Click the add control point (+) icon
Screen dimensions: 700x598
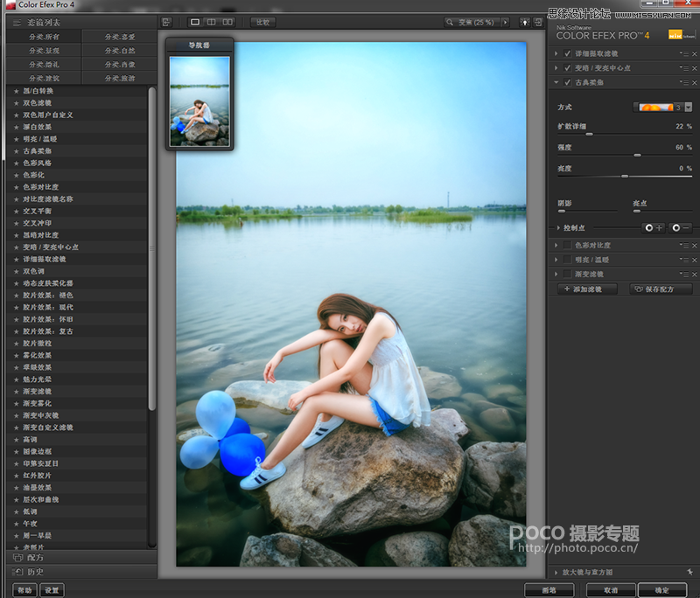[652, 227]
